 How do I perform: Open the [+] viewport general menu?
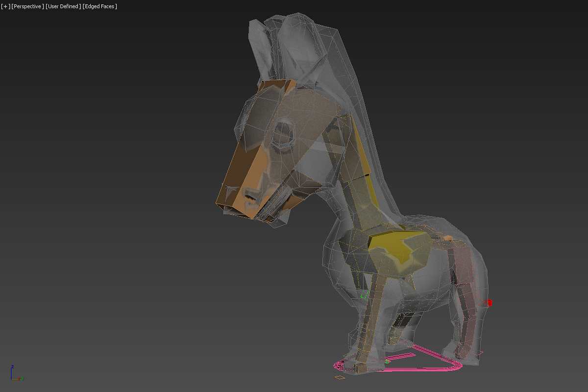click(5, 6)
